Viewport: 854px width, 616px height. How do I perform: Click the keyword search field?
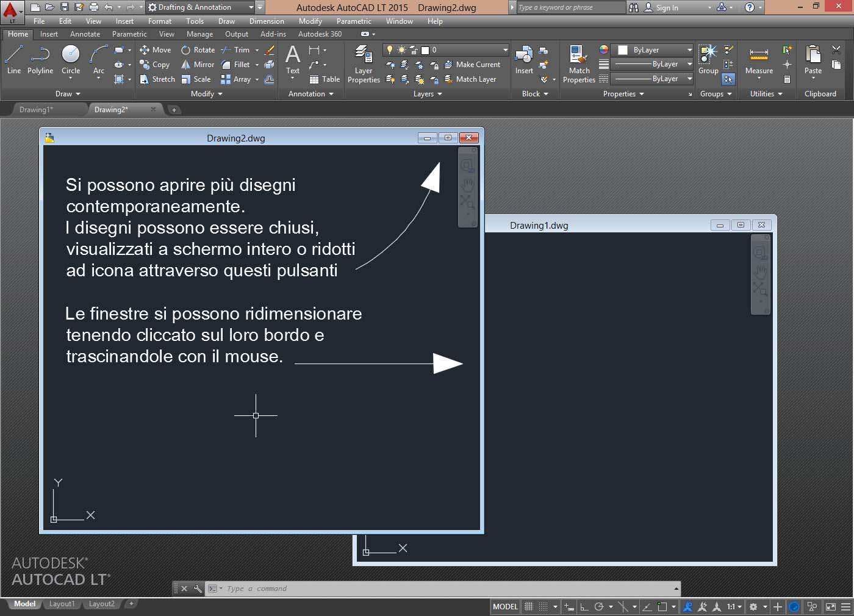[570, 7]
